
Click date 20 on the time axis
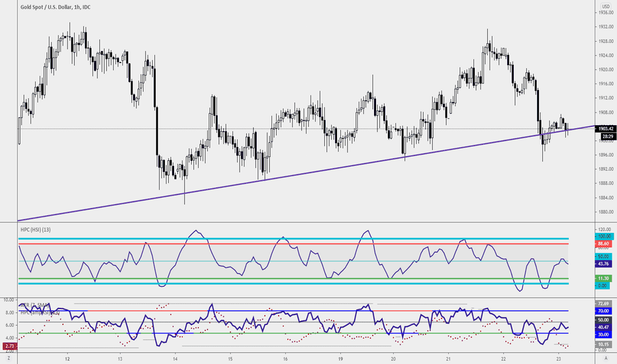tap(393, 359)
